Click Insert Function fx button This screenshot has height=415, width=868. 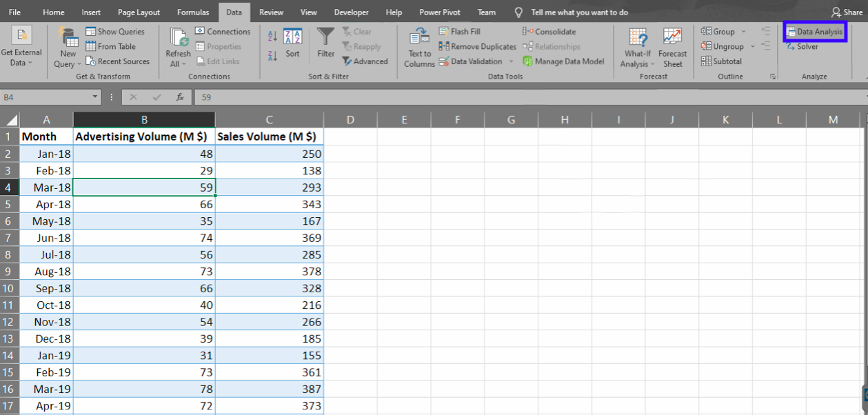[180, 97]
